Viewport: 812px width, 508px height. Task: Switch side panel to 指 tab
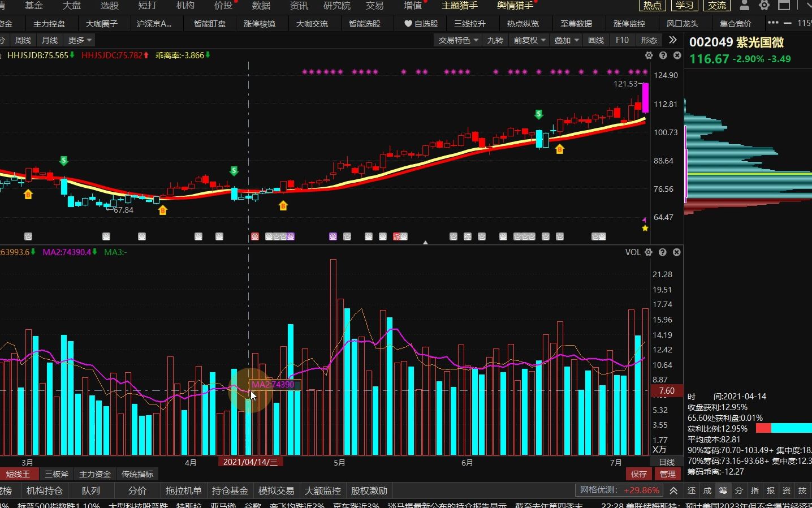coord(755,490)
